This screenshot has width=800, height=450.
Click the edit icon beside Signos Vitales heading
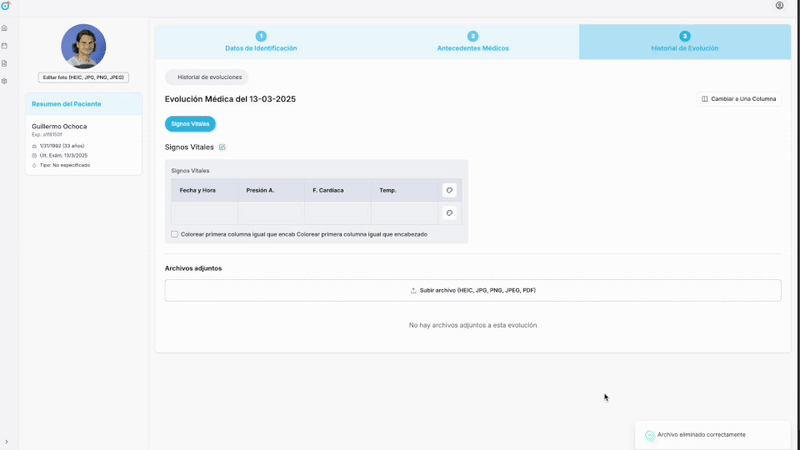click(222, 148)
